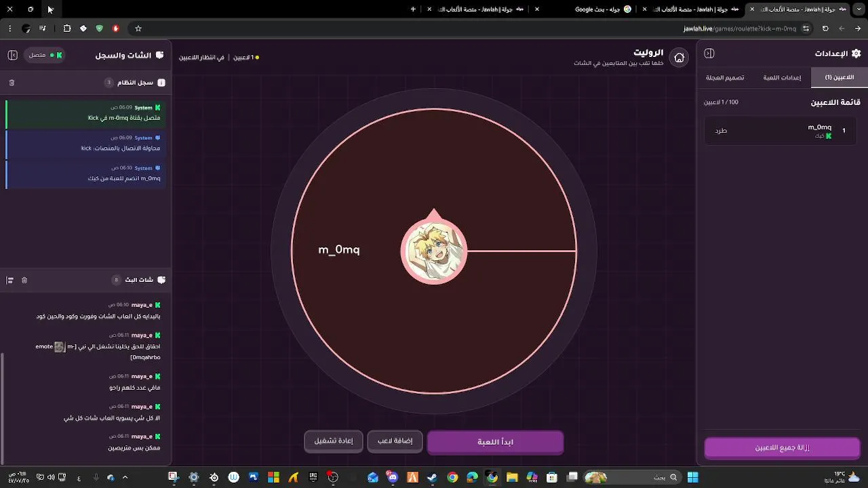868x488 pixels.
Task: Open the home icon beside the الروليت title
Action: coord(679,58)
